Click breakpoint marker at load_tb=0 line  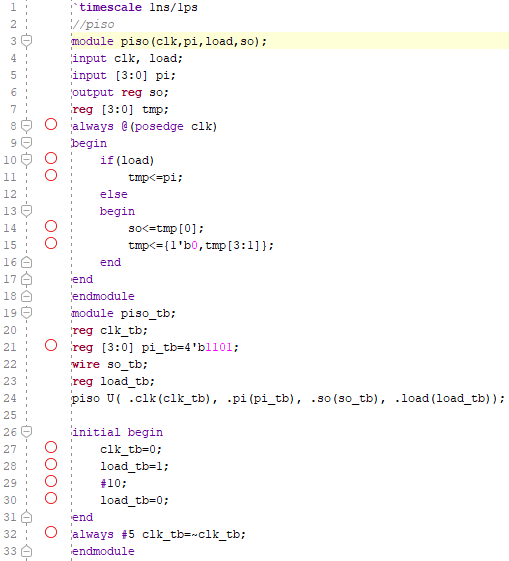(x=51, y=498)
